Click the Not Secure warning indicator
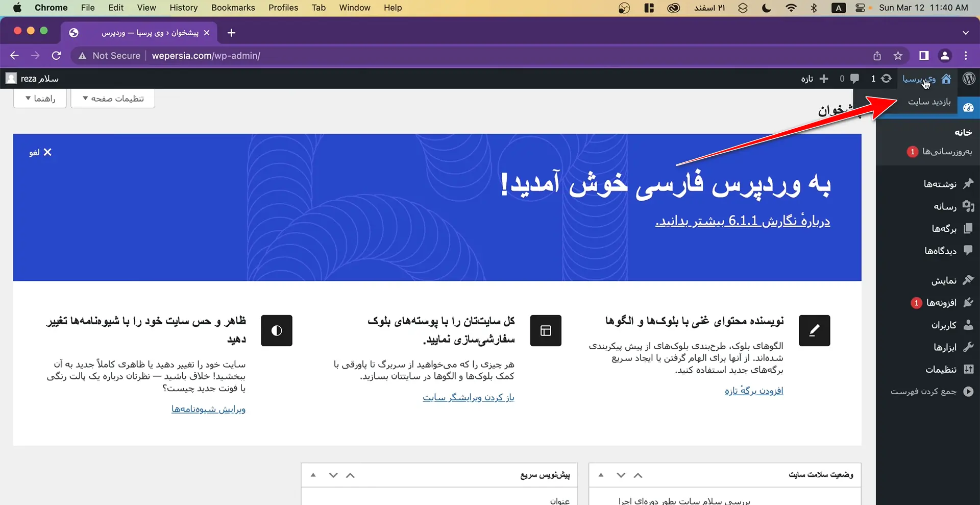 pyautogui.click(x=109, y=56)
